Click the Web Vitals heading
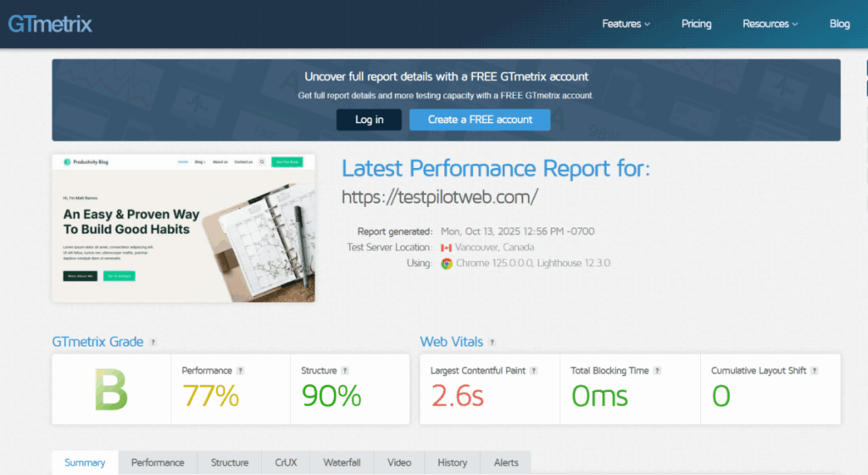Image resolution: width=868 pixels, height=475 pixels. [452, 342]
